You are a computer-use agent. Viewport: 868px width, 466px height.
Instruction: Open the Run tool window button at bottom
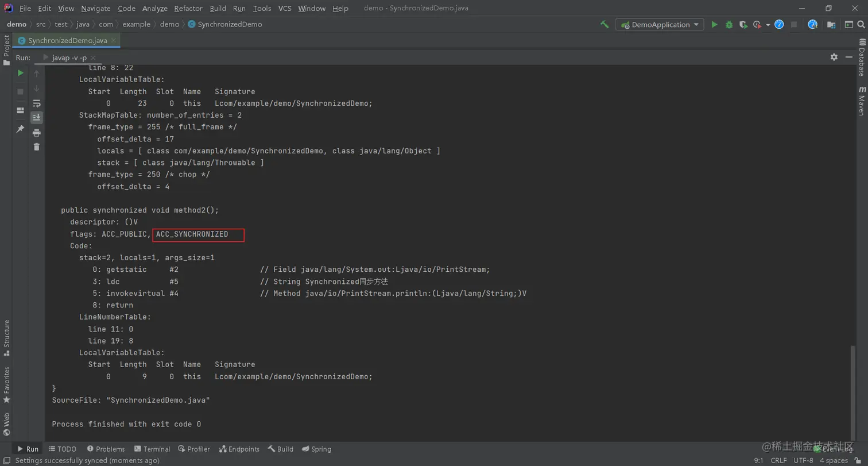coord(27,449)
